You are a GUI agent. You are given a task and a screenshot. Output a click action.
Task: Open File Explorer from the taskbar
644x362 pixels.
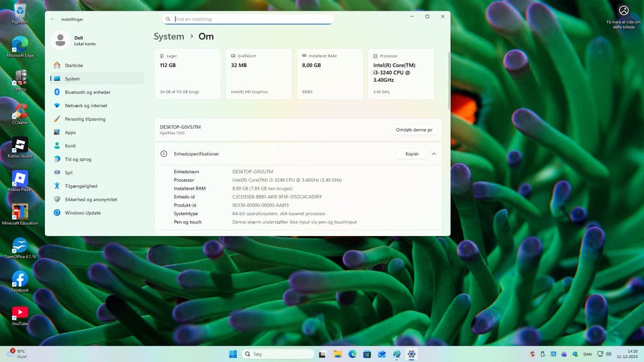pos(337,354)
